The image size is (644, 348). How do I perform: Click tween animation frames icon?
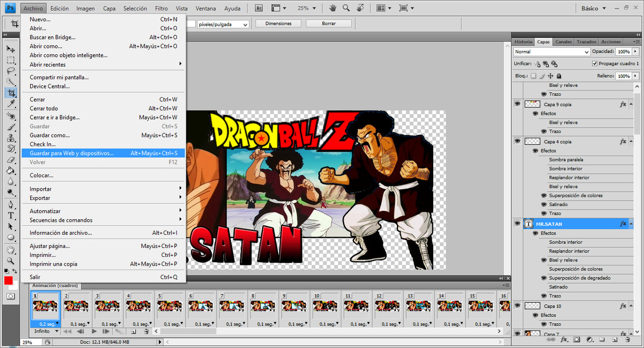119,331
